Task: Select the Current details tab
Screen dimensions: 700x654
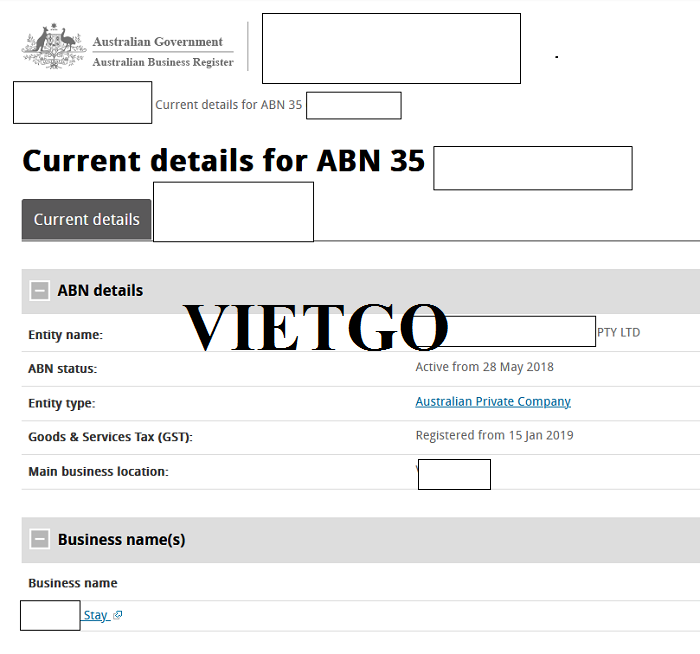Action: pos(86,220)
